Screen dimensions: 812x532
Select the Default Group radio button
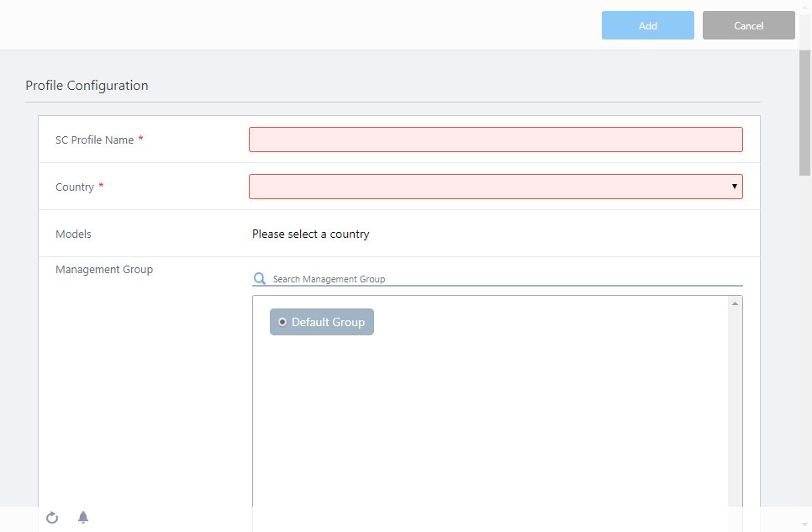[282, 322]
